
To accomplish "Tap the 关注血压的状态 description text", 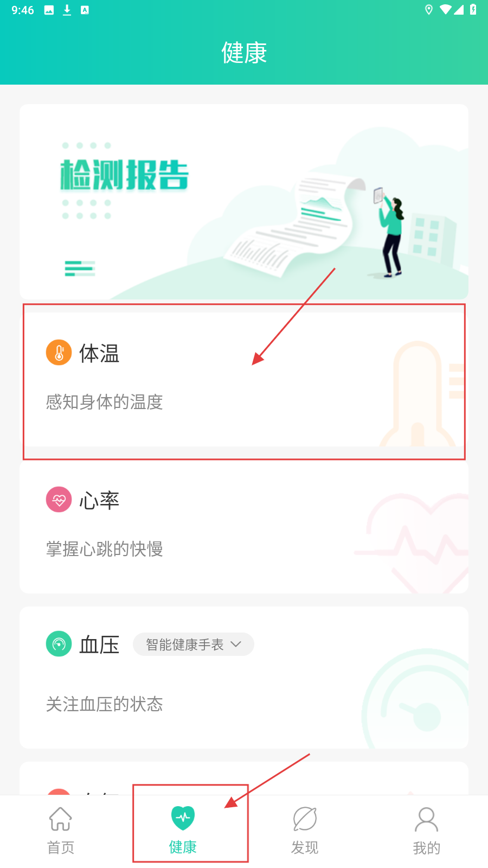I will pos(105,704).
